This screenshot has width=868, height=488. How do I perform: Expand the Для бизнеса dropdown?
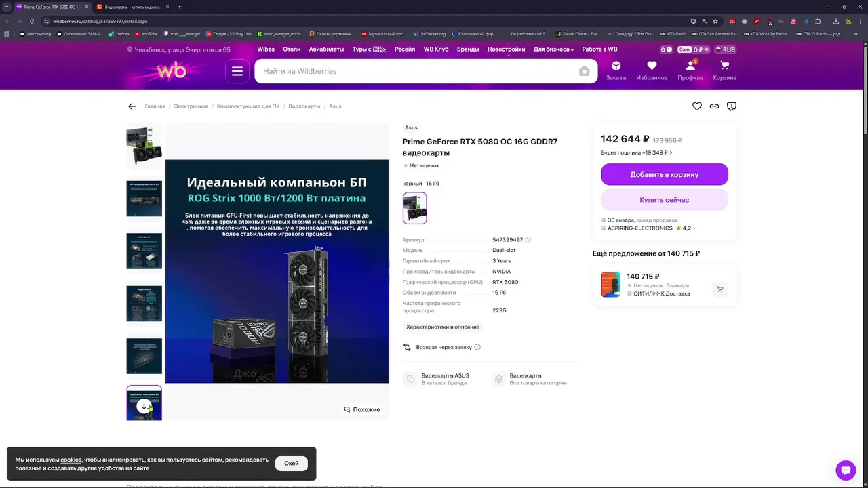[553, 49]
